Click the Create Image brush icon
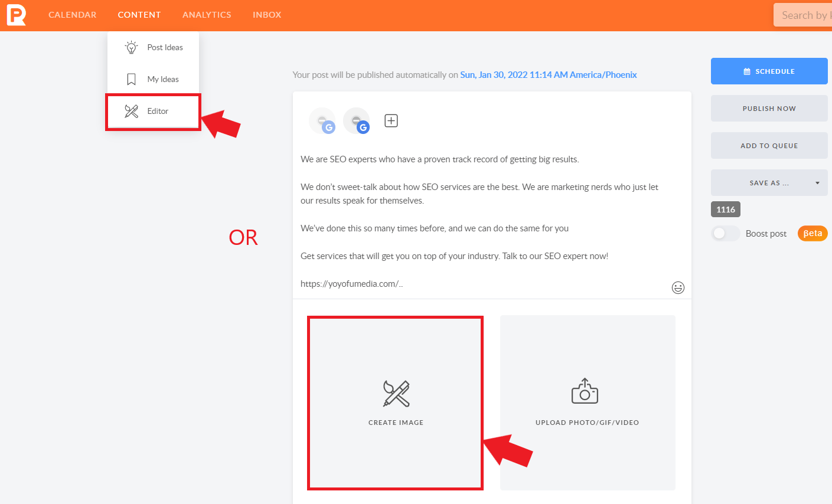Screen dimensions: 832x504 point(396,394)
